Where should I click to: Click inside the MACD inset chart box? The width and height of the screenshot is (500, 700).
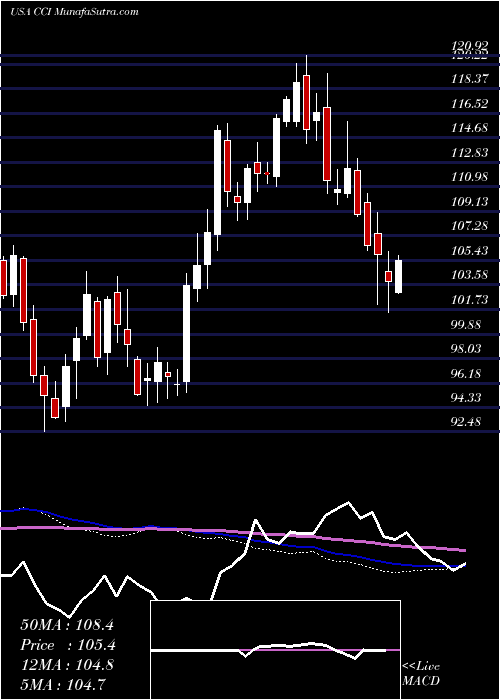[275, 650]
